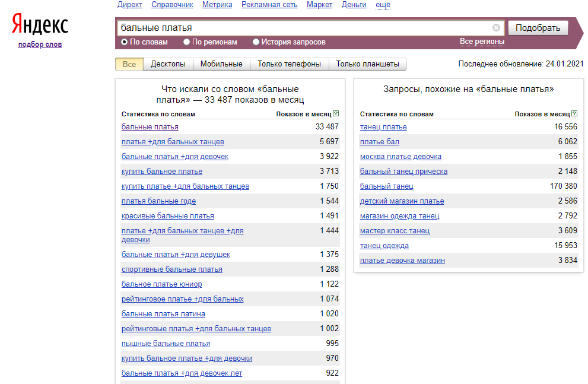
Task: Open the 'Деньги' top menu link
Action: (354, 5)
